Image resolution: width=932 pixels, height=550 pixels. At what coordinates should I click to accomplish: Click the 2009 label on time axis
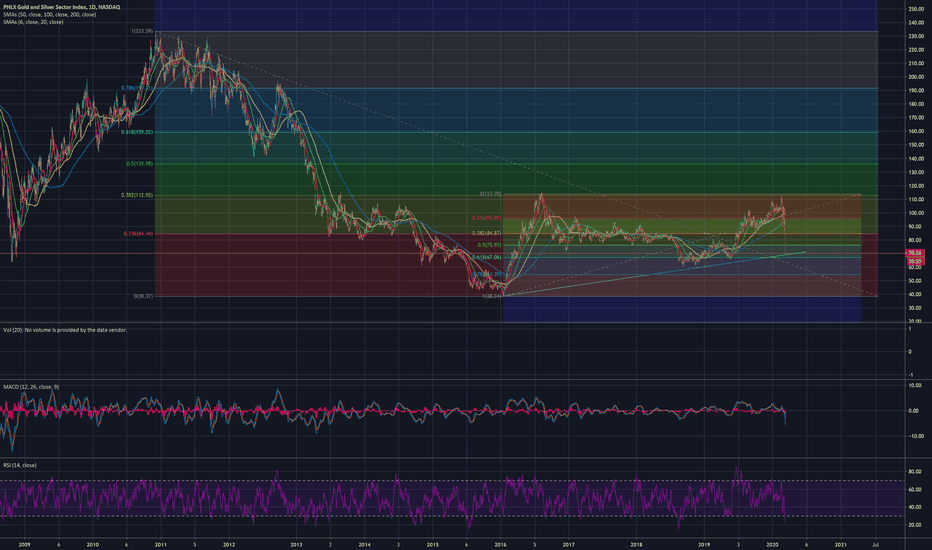[24, 544]
